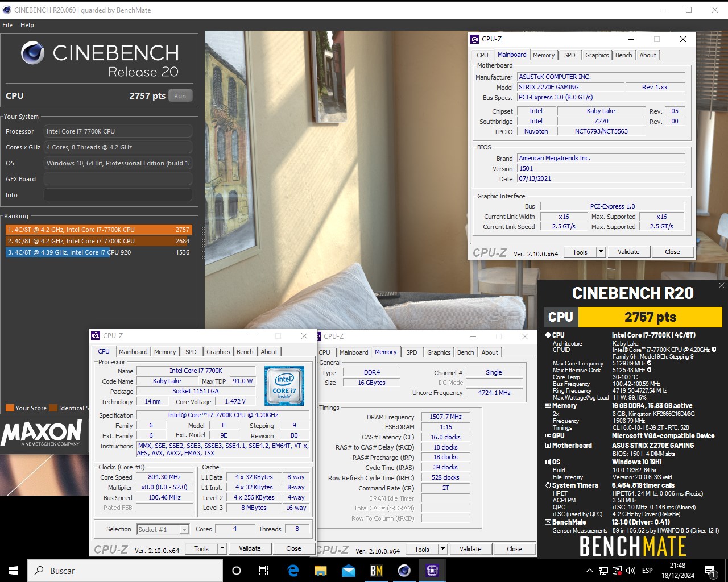The width and height of the screenshot is (728, 582).
Task: Open the volume tray icon
Action: (x=631, y=571)
